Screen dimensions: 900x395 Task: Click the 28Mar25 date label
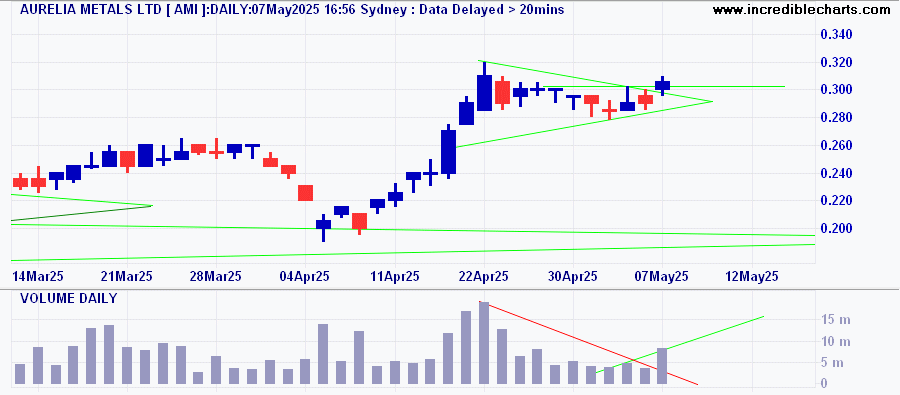(216, 276)
